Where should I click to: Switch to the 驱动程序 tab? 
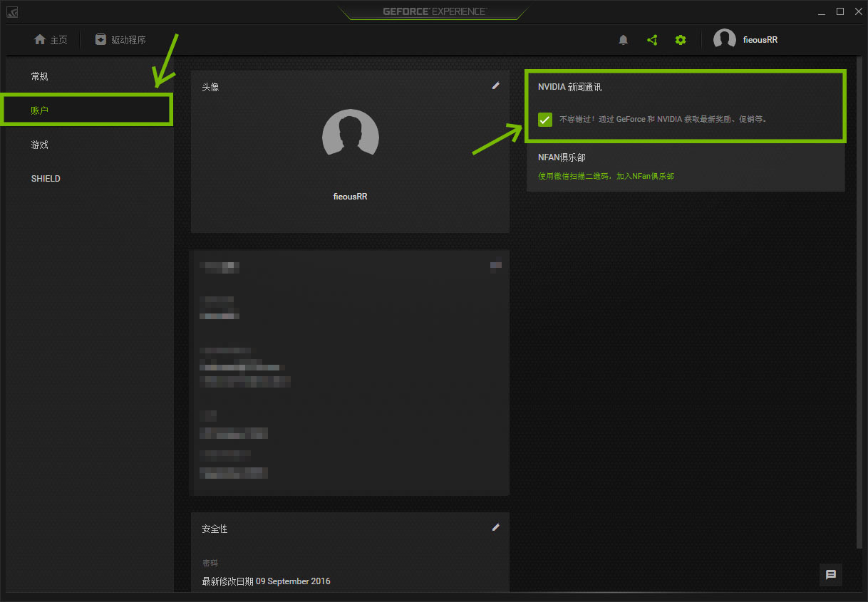[x=120, y=40]
